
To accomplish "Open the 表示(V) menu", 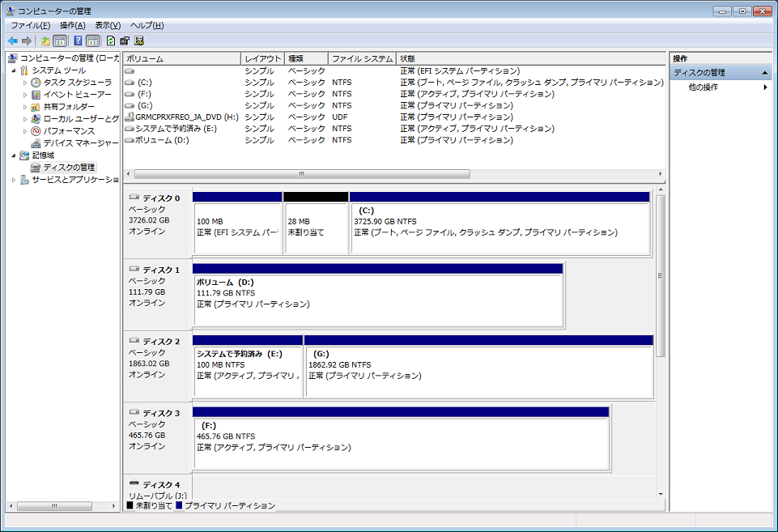I will (x=108, y=25).
